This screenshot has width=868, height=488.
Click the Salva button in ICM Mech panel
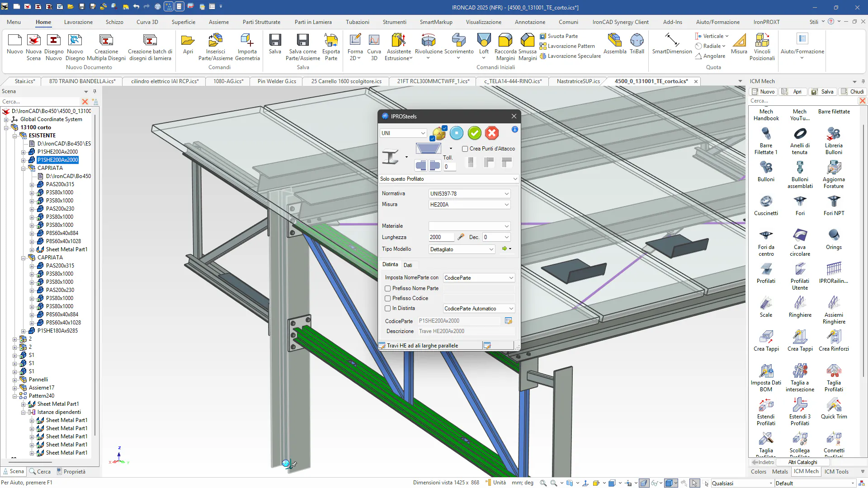[823, 92]
